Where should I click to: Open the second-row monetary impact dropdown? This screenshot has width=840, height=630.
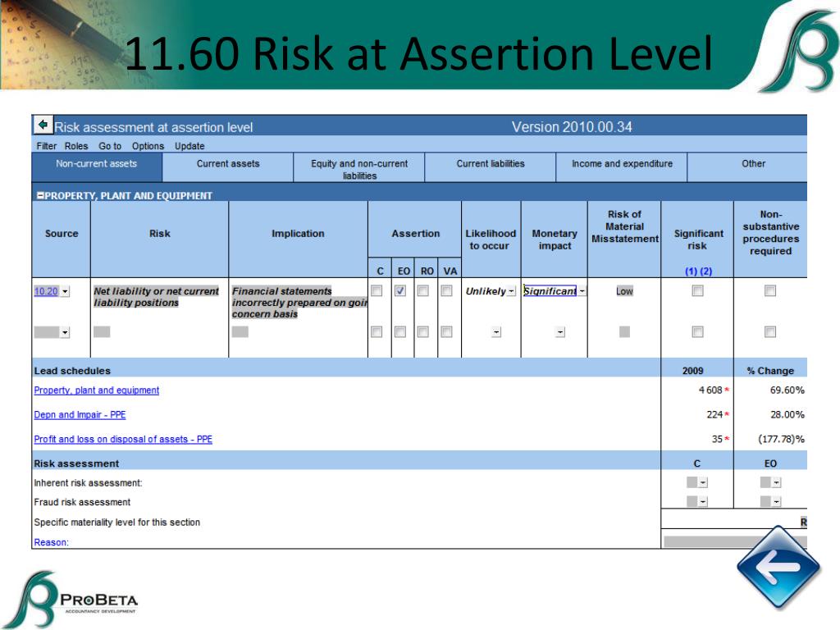pos(560,332)
